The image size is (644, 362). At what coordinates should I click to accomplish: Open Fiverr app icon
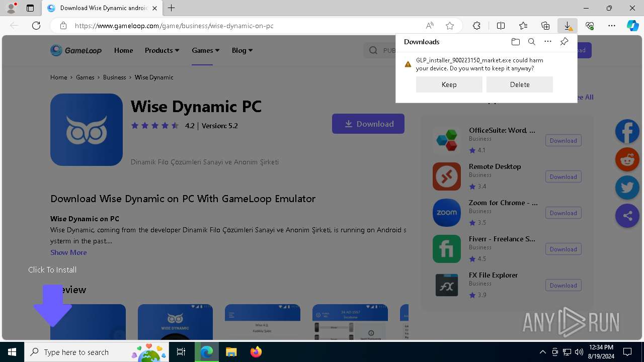447,249
